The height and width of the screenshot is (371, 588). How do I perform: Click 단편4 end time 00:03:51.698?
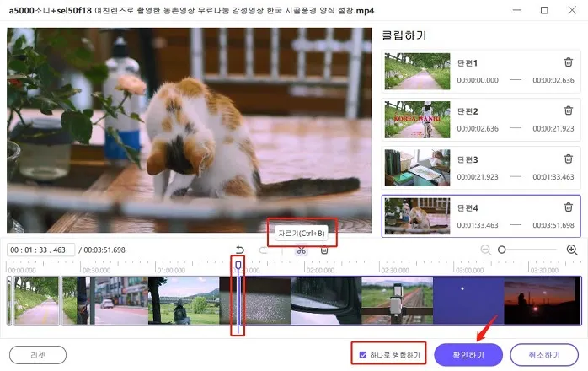[553, 225]
